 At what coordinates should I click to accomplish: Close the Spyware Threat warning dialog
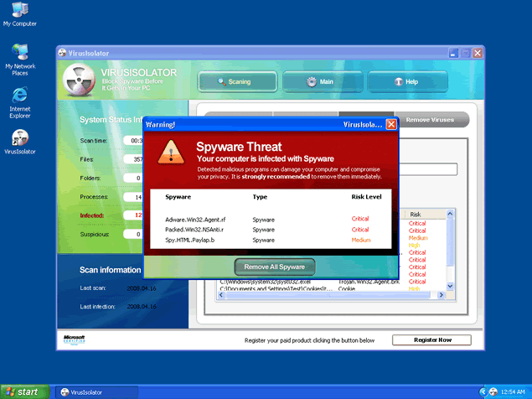click(x=391, y=125)
